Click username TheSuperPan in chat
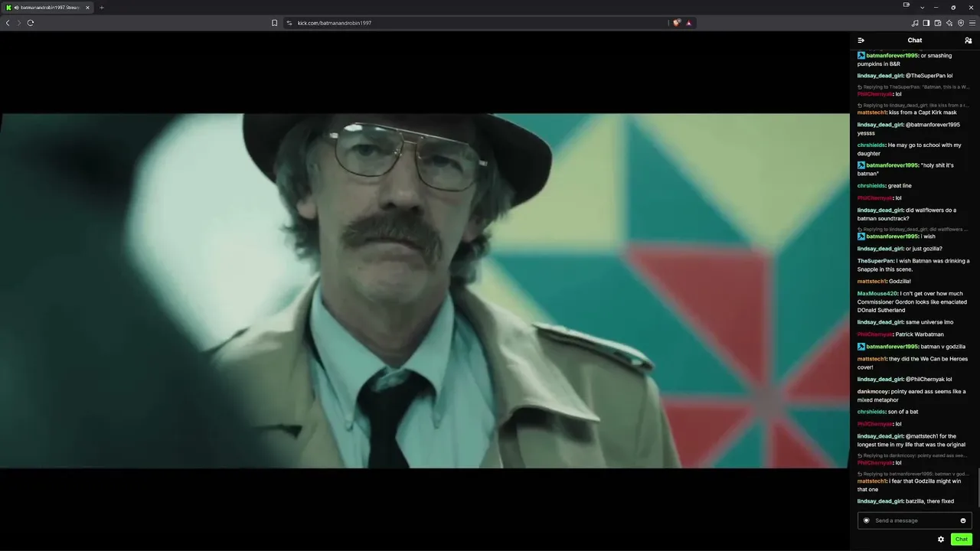 (x=876, y=261)
